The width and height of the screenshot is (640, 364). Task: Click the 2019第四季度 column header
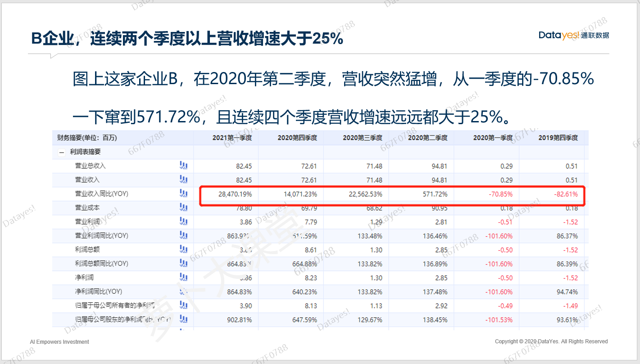click(558, 138)
